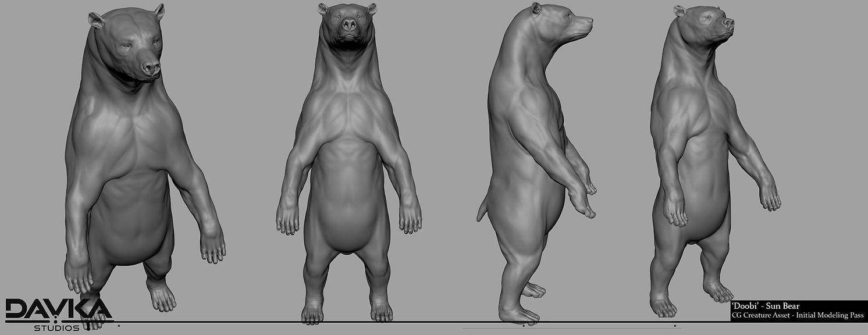Image resolution: width=868 pixels, height=335 pixels.
Task: Click the front-facing bear sculpt view
Action: point(349,163)
